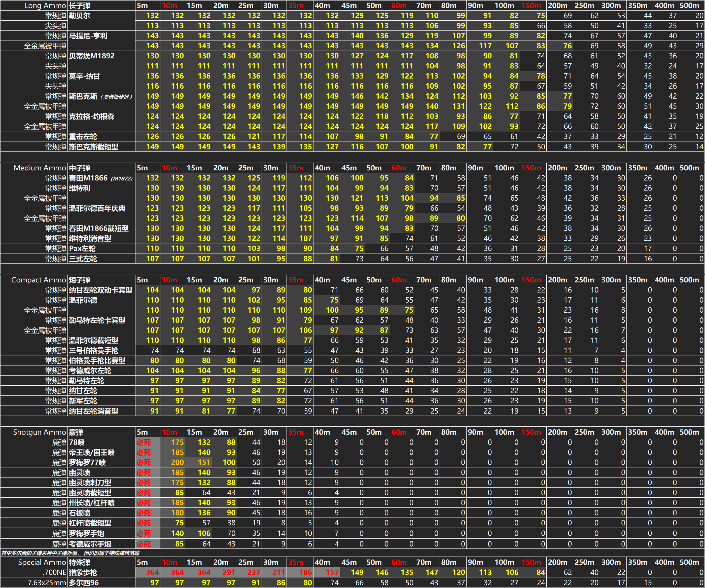This screenshot has height=588, width=705.
Task: Select the 帝王喷/国王喷 shotgun name
Action: [92, 452]
